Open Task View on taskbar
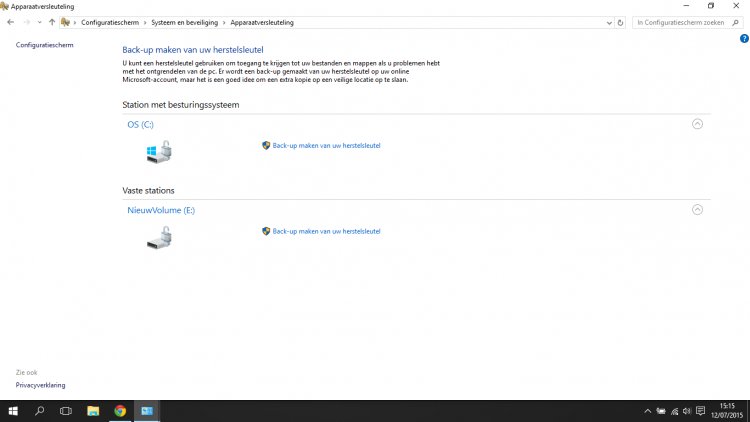The width and height of the screenshot is (750, 422). pos(66,411)
